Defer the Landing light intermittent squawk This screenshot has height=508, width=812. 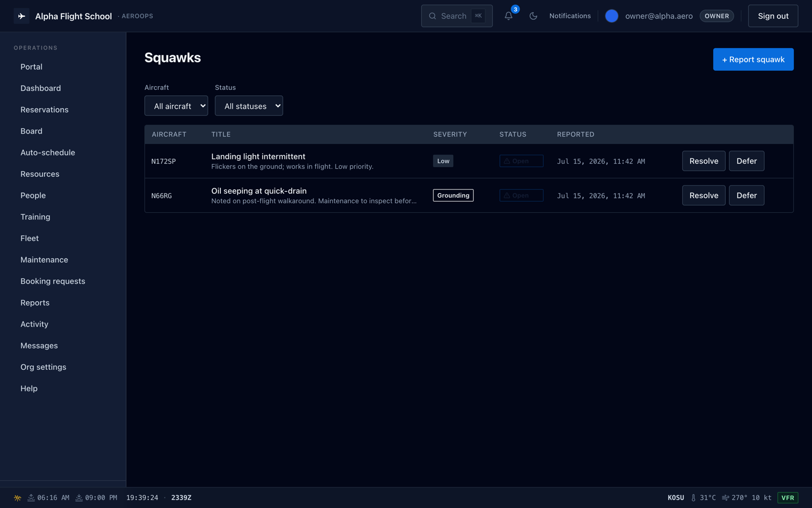click(x=747, y=161)
